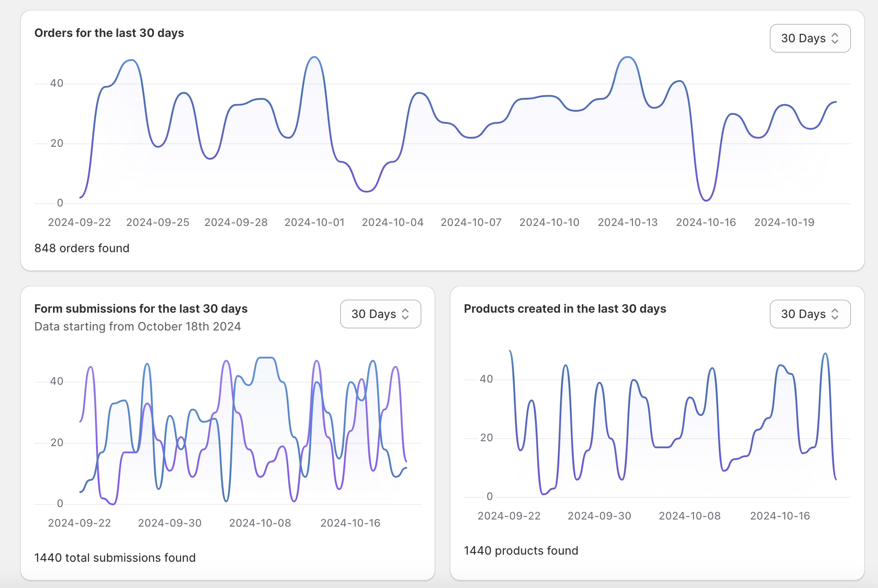Click "1440 total submissions found" text
This screenshot has height=588, width=878.
click(115, 558)
